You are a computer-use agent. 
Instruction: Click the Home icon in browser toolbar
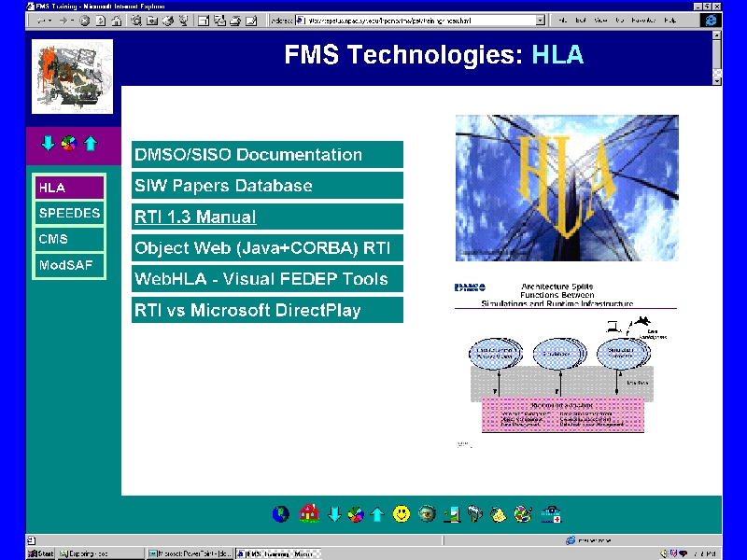click(x=116, y=21)
